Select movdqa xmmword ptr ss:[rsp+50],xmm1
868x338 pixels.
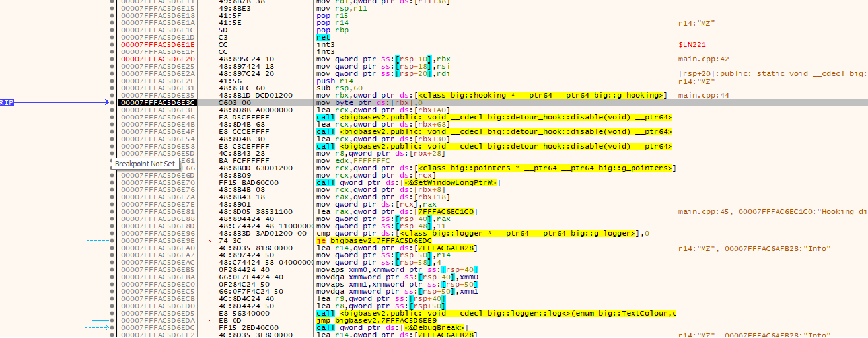(397, 292)
